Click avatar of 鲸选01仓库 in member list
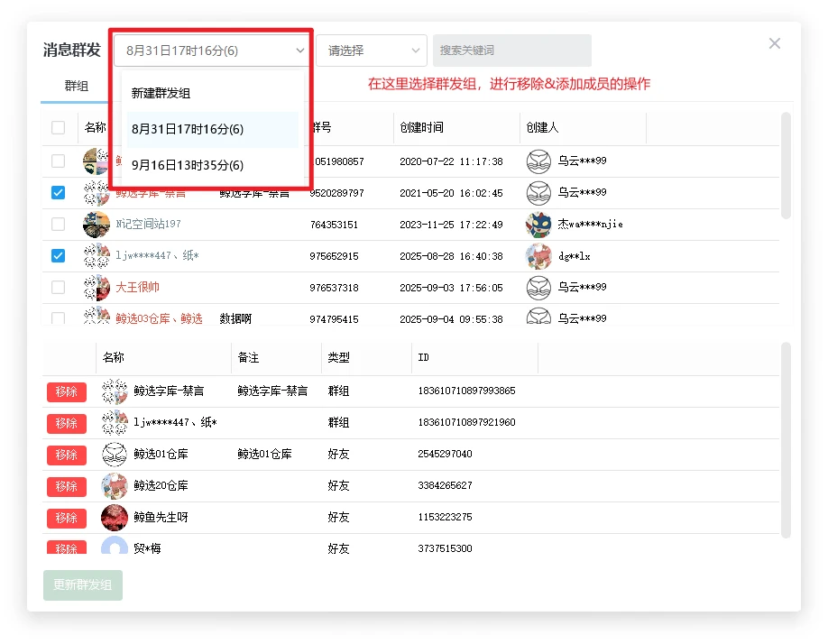Image resolution: width=828 pixels, height=644 pixels. [x=114, y=455]
